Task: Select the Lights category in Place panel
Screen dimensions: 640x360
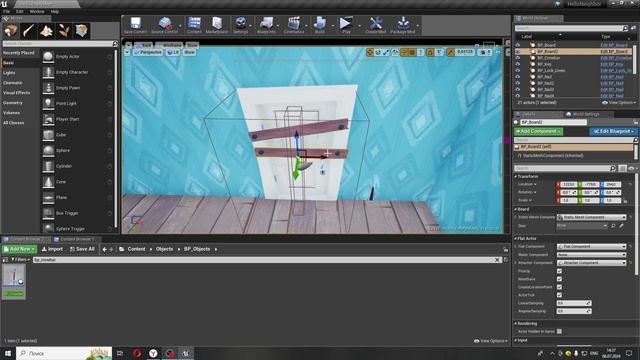Action: [x=9, y=73]
